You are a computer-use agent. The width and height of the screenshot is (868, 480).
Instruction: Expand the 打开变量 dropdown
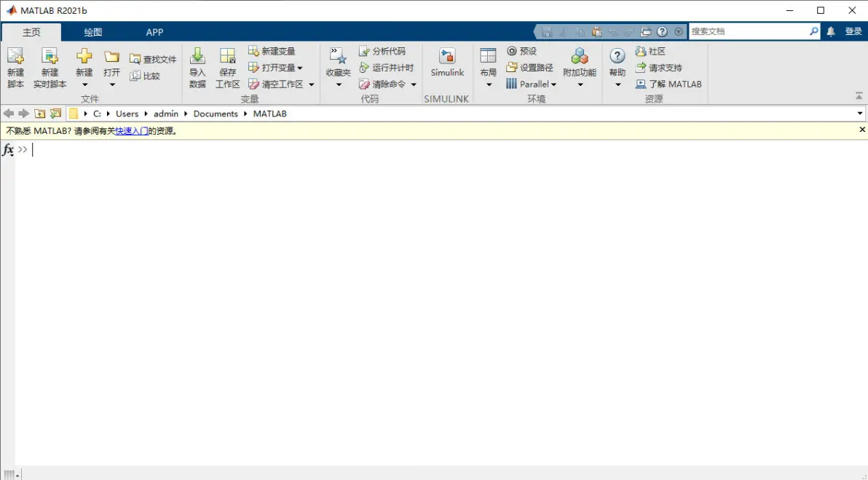point(300,68)
